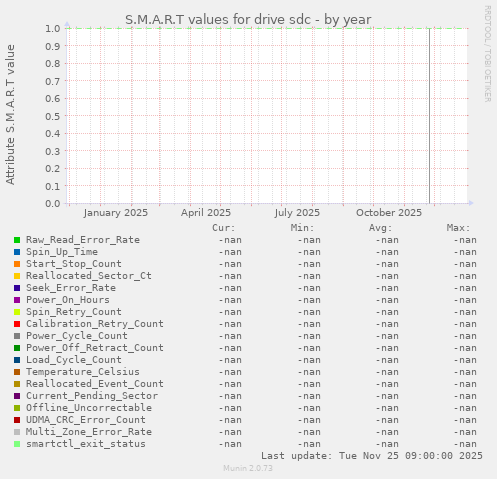The image size is (497, 479).
Task: Click the graph title S.M.A.R.T values for drive sdc
Action: [248, 20]
